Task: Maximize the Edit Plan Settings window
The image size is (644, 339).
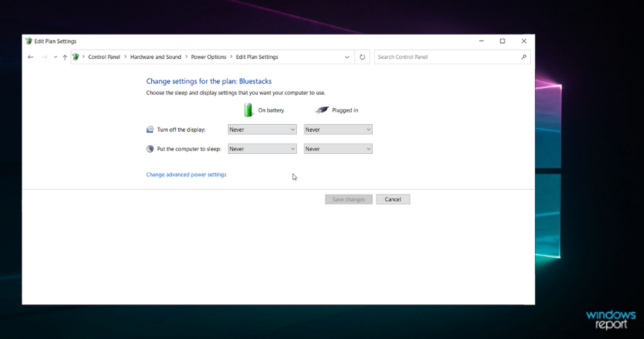Action: coord(502,41)
